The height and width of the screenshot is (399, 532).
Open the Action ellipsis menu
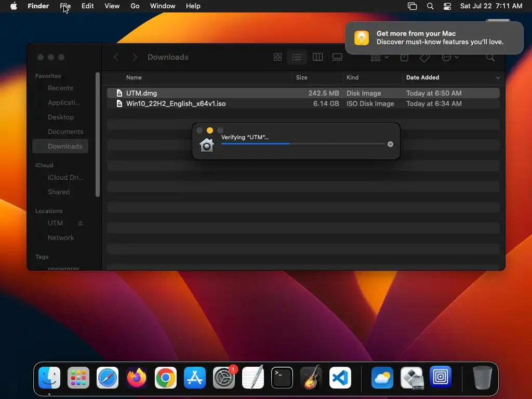[450, 57]
